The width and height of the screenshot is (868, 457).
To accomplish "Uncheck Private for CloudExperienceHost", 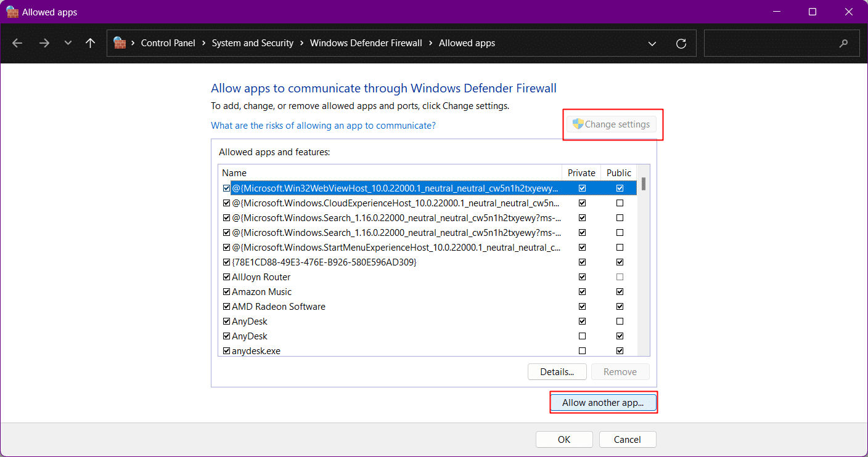I will pos(582,203).
